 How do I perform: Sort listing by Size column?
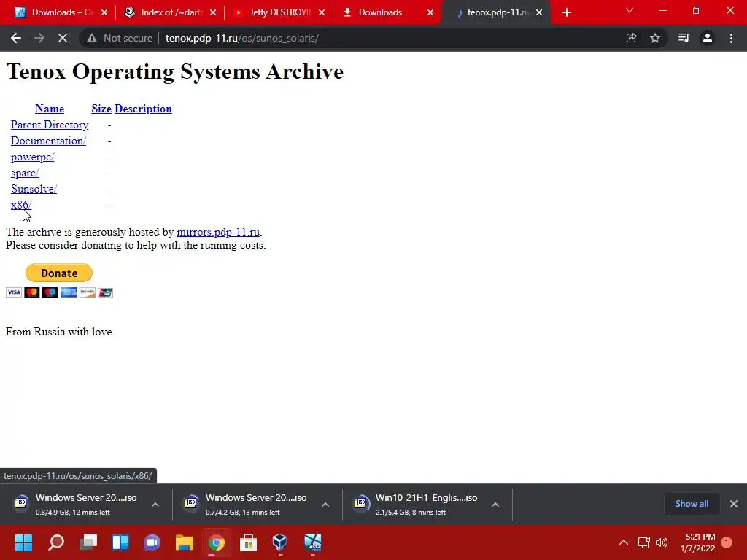pyautogui.click(x=101, y=109)
